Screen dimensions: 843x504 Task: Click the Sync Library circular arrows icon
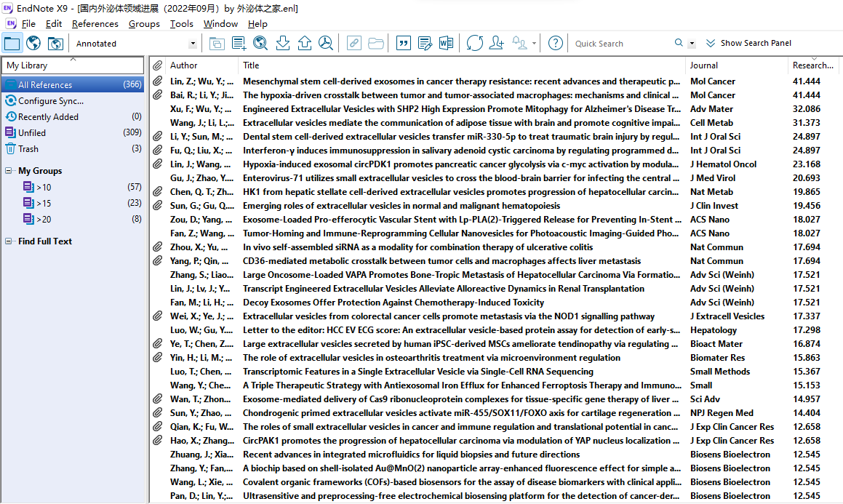pyautogui.click(x=475, y=43)
